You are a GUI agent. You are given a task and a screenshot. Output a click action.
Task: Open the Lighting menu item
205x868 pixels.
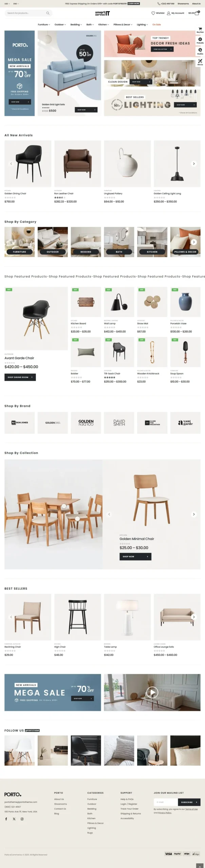pyautogui.click(x=142, y=25)
